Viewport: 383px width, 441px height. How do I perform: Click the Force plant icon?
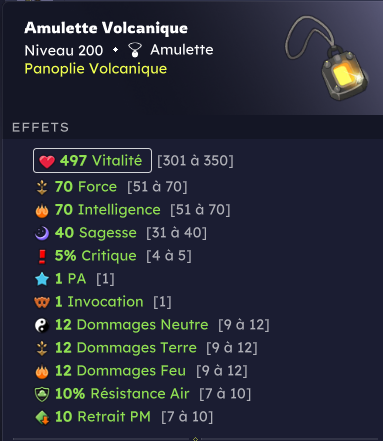pos(42,187)
